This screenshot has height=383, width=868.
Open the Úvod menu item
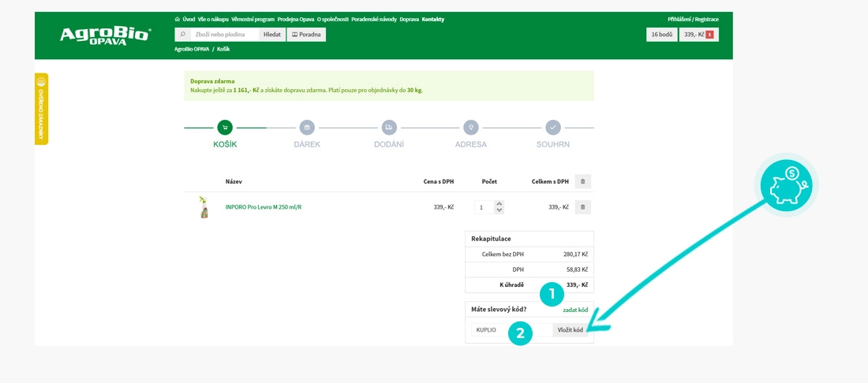pyautogui.click(x=189, y=20)
